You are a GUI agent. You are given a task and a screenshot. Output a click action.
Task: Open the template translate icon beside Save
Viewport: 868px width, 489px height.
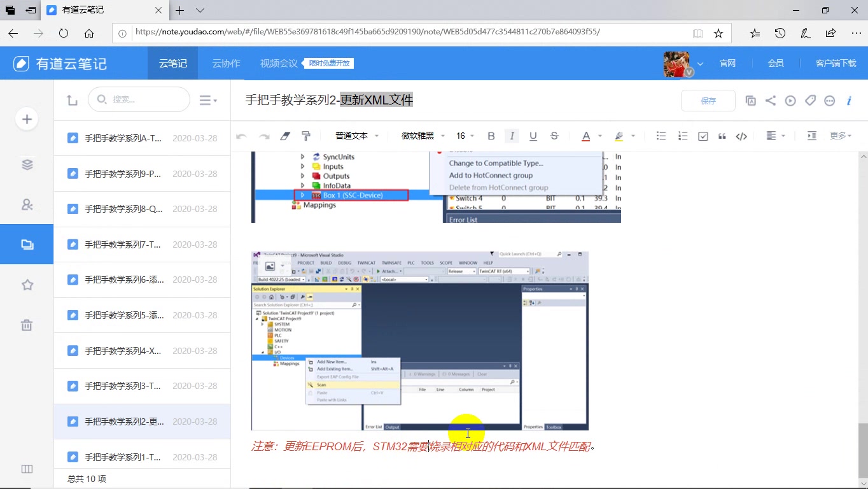click(750, 101)
